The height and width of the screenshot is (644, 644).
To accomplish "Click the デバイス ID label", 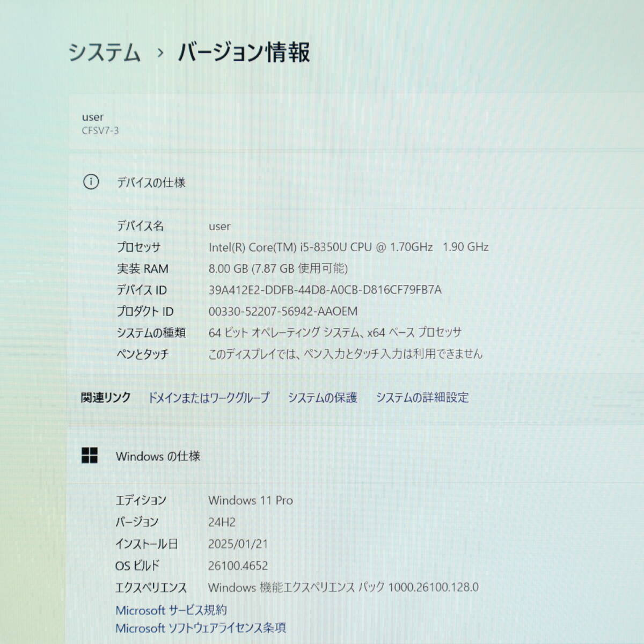I will point(142,290).
